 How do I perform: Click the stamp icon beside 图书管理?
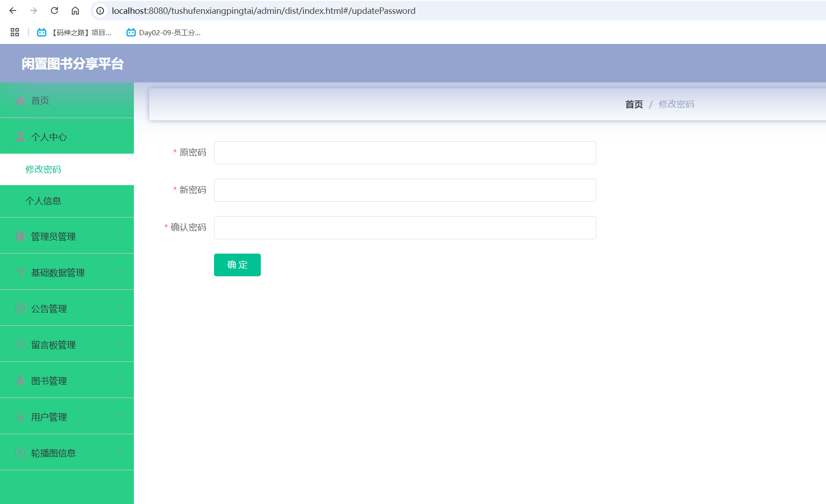coord(20,380)
